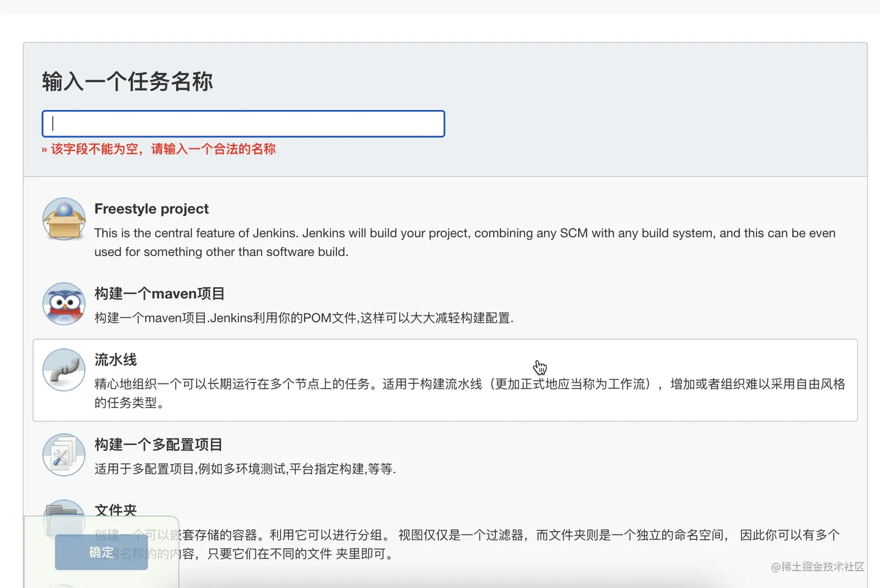Click the Freestyle project description text
This screenshot has height=588, width=880.
[x=465, y=243]
